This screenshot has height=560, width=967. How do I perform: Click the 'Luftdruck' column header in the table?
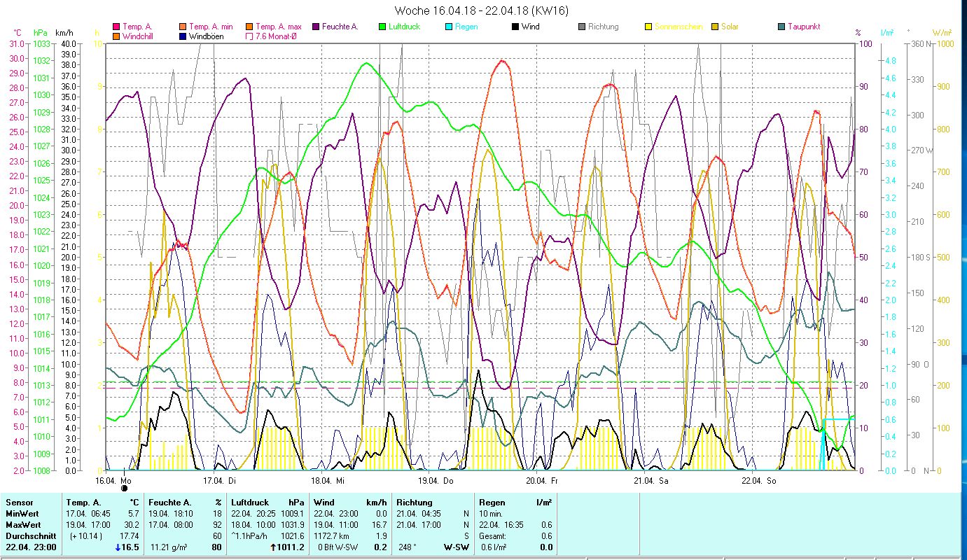(251, 503)
